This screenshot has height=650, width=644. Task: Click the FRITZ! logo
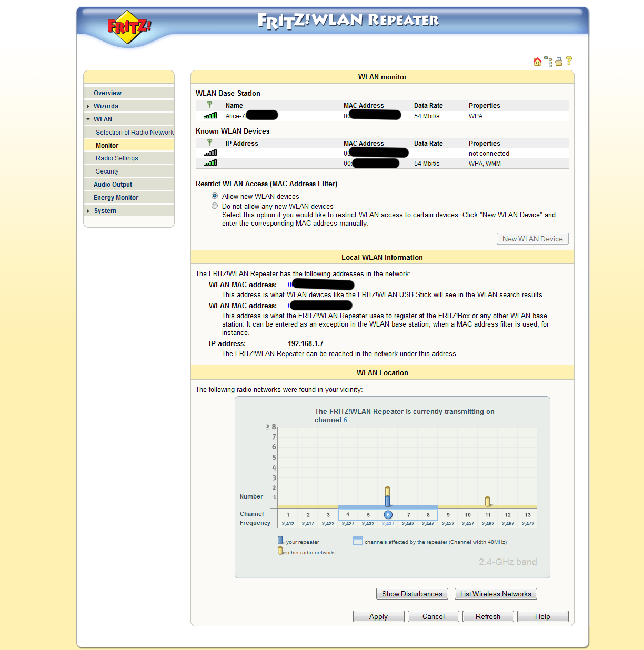click(129, 26)
